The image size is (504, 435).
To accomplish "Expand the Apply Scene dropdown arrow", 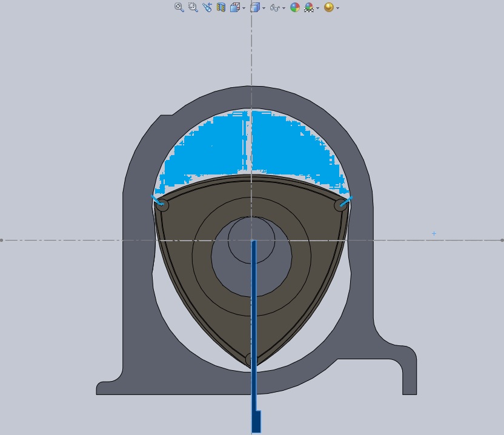I will pyautogui.click(x=317, y=8).
